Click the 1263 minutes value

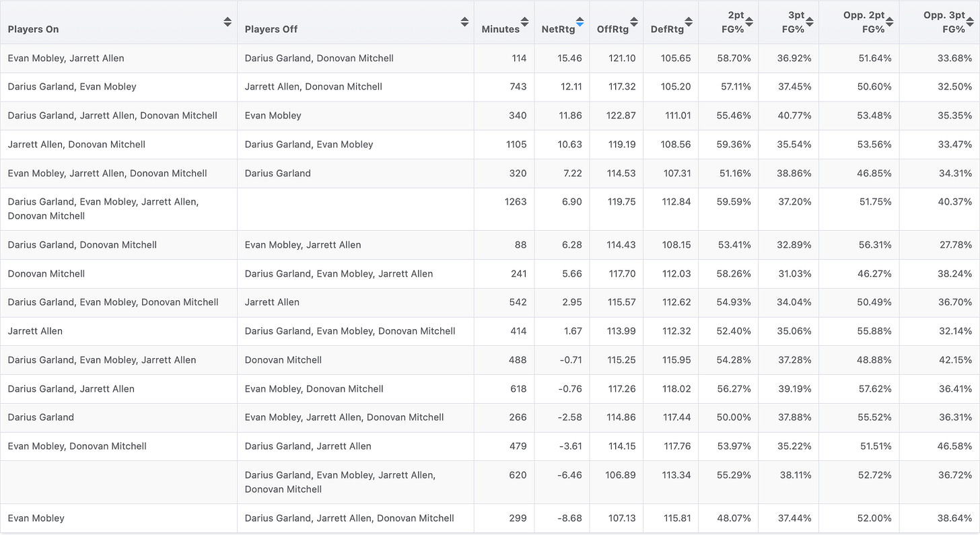[516, 202]
